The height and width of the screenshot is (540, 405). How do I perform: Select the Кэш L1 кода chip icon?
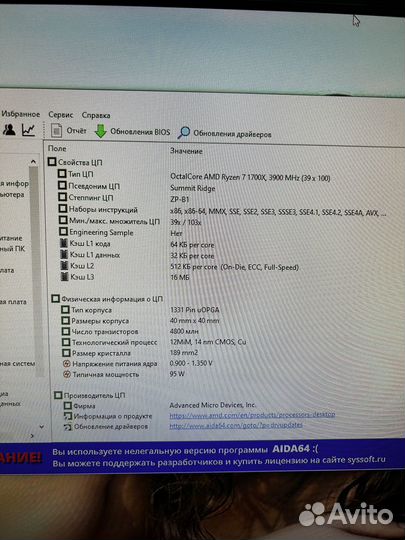[x=63, y=243]
